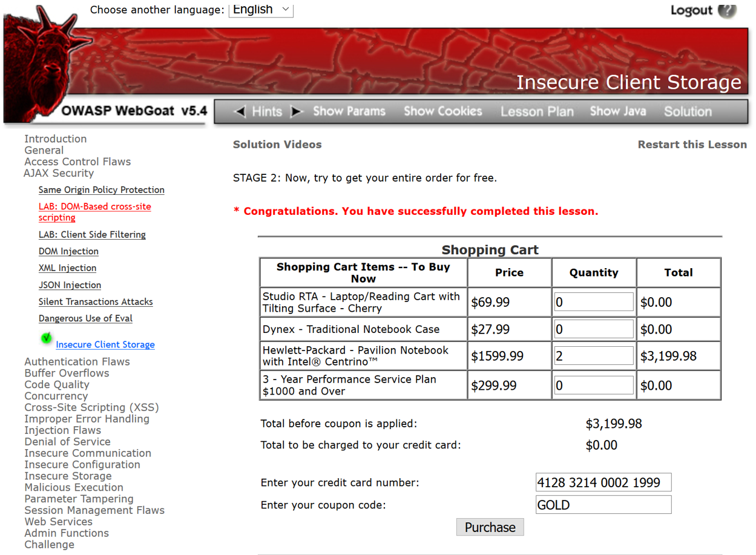Click quantity field for 3-Year Service Plan
756x555 pixels.
pos(594,386)
